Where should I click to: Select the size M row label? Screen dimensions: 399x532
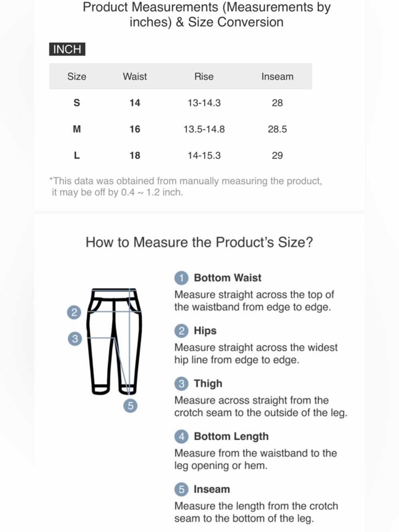(x=77, y=129)
